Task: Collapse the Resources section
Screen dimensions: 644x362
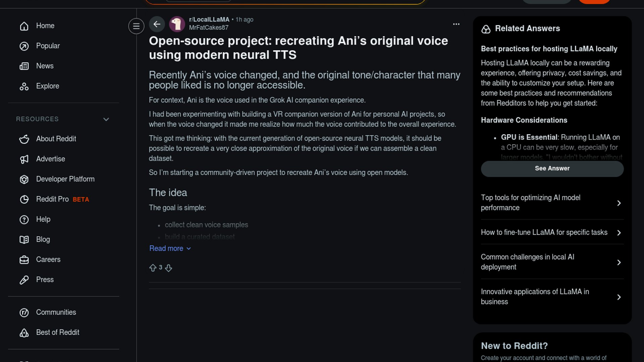Action: click(x=106, y=119)
